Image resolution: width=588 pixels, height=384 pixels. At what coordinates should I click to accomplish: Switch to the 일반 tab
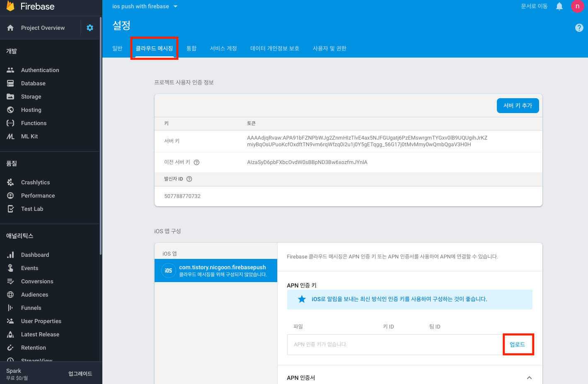pyautogui.click(x=117, y=48)
